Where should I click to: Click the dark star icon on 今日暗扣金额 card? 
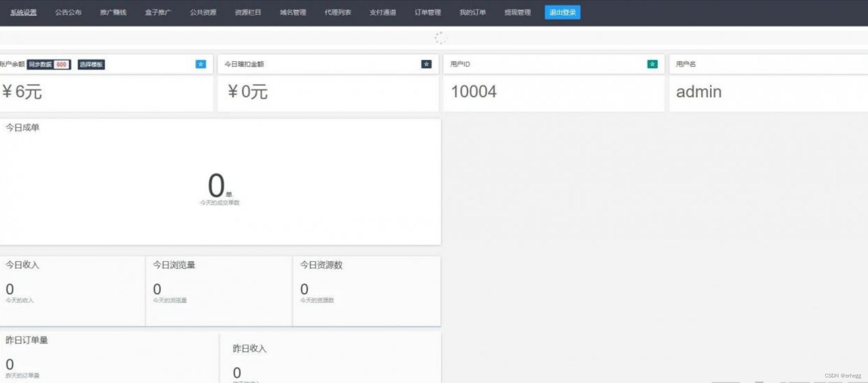427,64
